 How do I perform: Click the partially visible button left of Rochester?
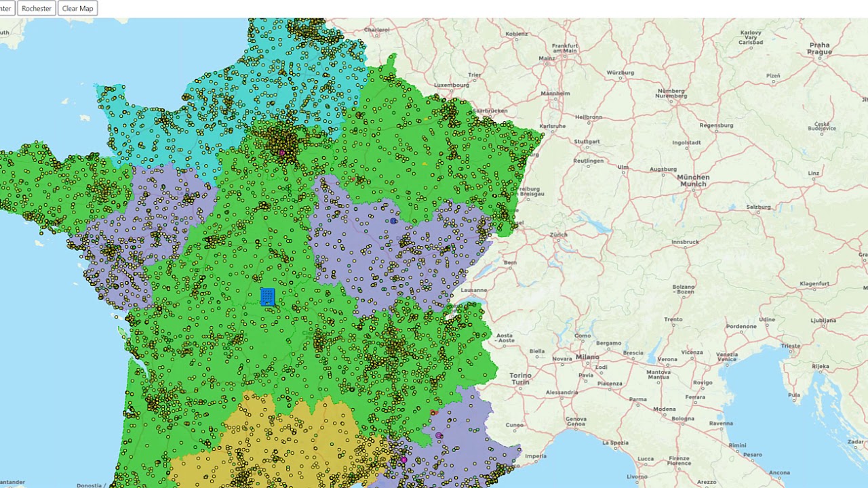6,8
